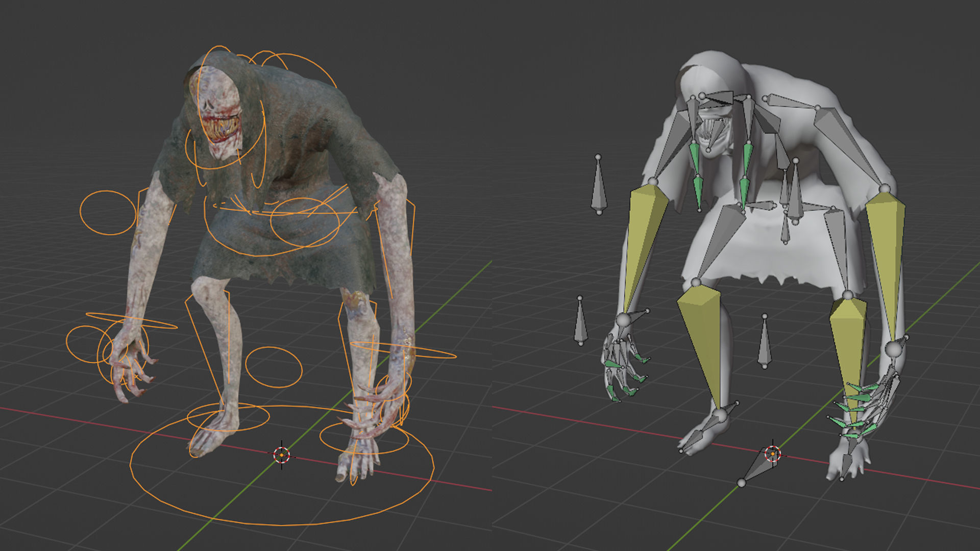Select the wrist joint sphere of the raised hand
Viewport: 980px width, 551px height.
pyautogui.click(x=623, y=320)
